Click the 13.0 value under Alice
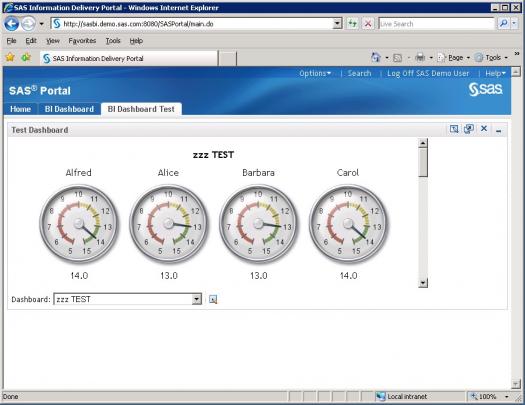The image size is (525, 405). click(169, 275)
